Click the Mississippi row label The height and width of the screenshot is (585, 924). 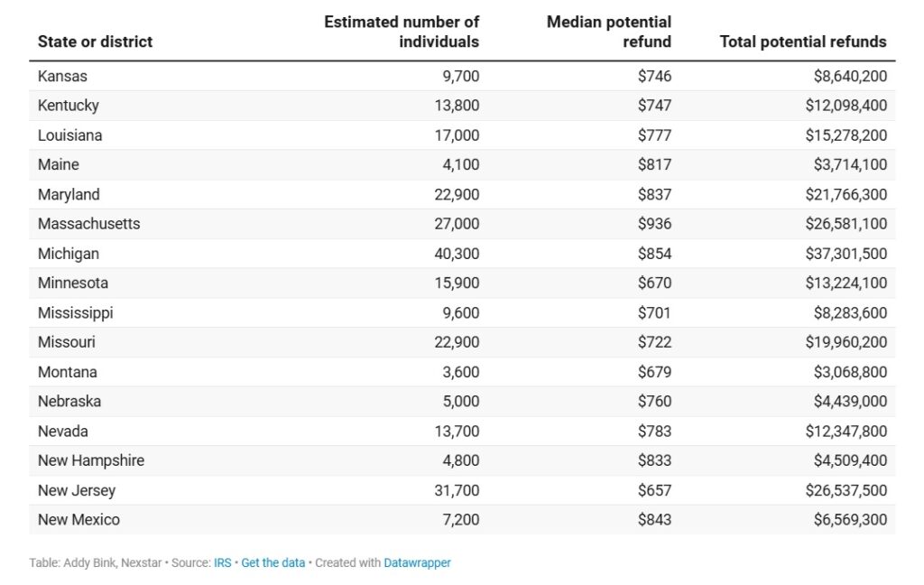click(75, 312)
